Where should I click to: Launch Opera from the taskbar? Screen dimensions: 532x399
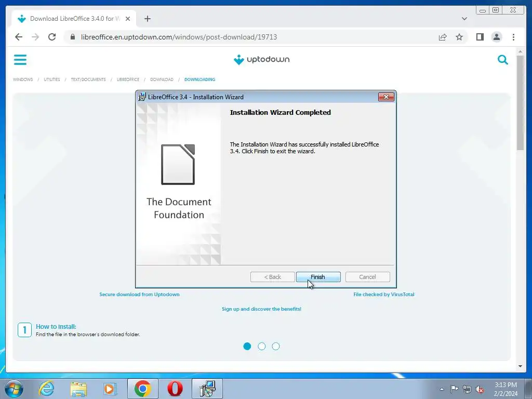point(175,389)
